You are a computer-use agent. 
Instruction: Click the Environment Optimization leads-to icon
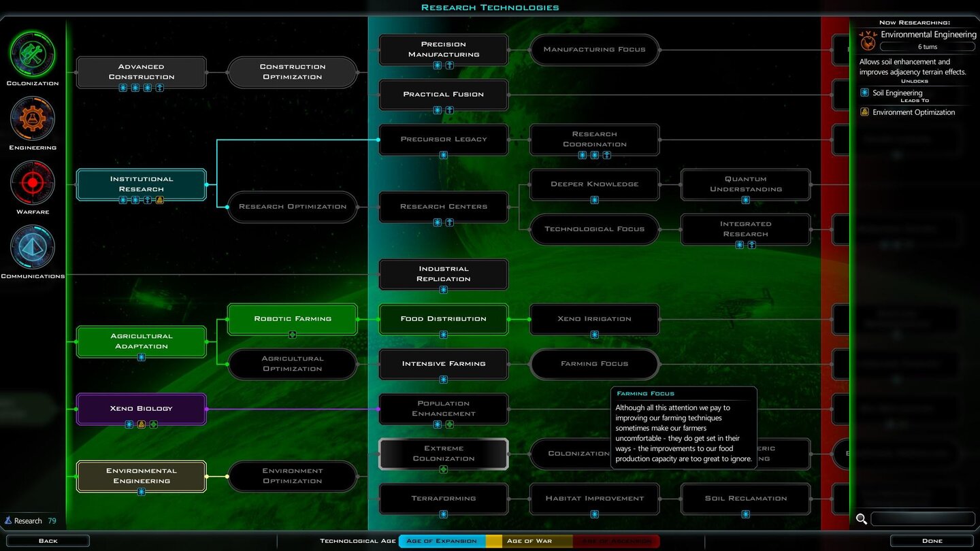coord(864,112)
